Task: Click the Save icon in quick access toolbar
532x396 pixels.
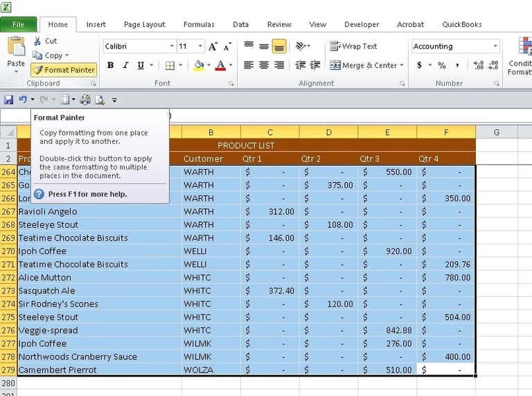Action: tap(9, 100)
